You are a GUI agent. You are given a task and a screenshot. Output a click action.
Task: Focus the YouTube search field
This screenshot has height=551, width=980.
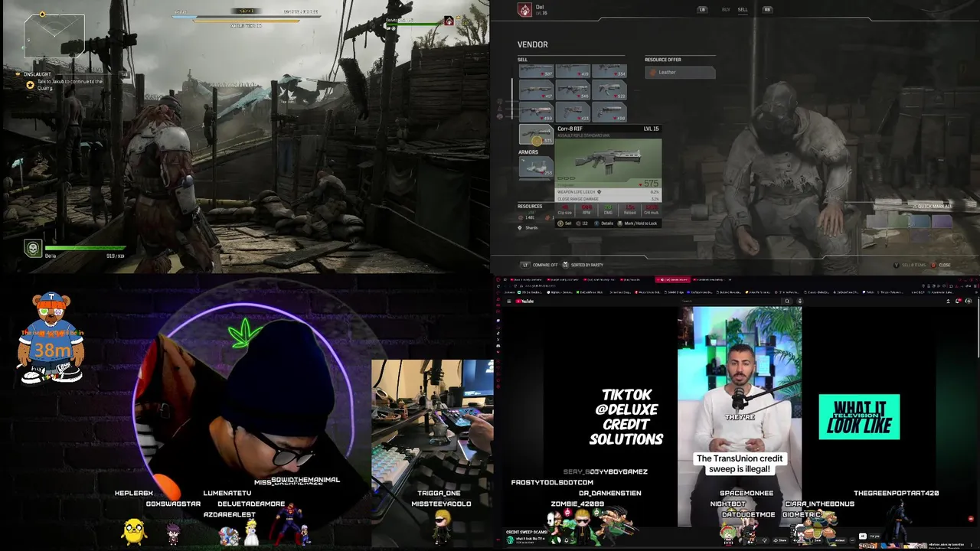coord(731,301)
